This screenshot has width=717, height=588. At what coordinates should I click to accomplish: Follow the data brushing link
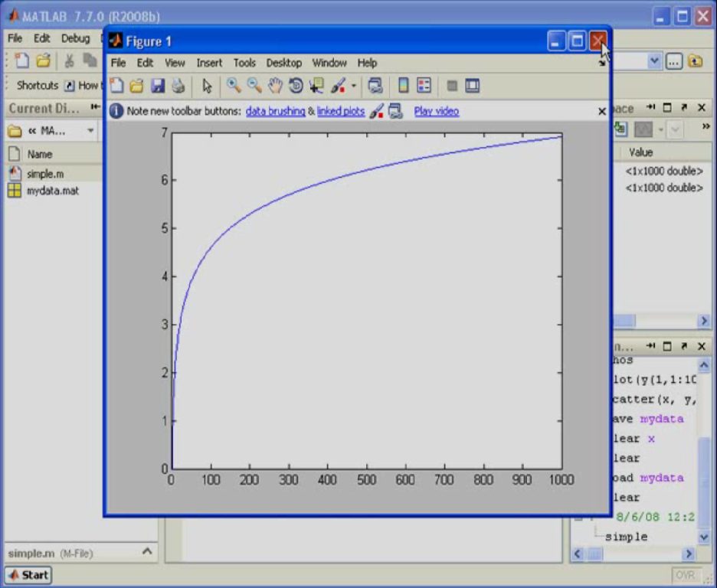click(x=275, y=111)
